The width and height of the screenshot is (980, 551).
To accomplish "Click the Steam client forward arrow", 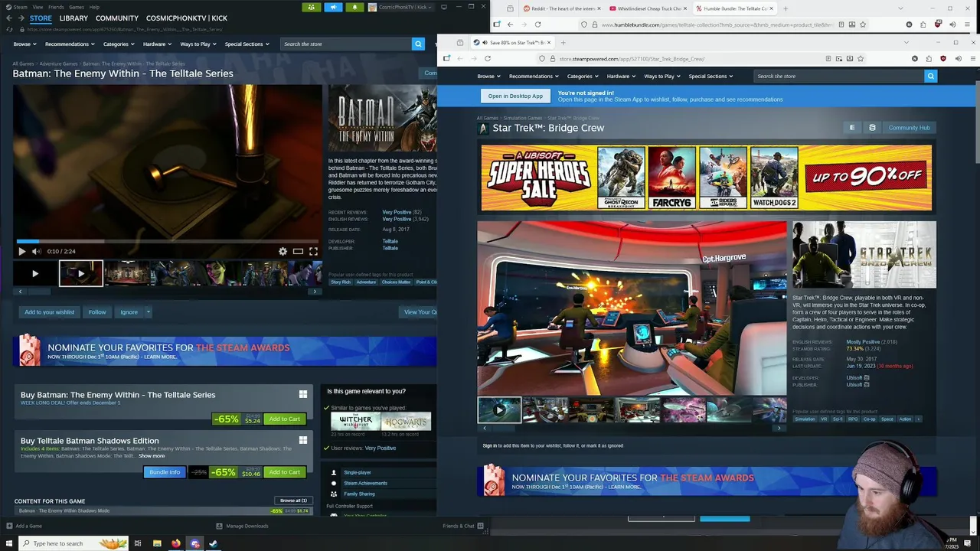I will click(21, 18).
